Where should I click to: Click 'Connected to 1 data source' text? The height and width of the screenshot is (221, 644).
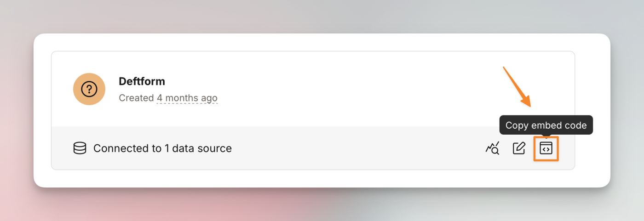pyautogui.click(x=162, y=148)
